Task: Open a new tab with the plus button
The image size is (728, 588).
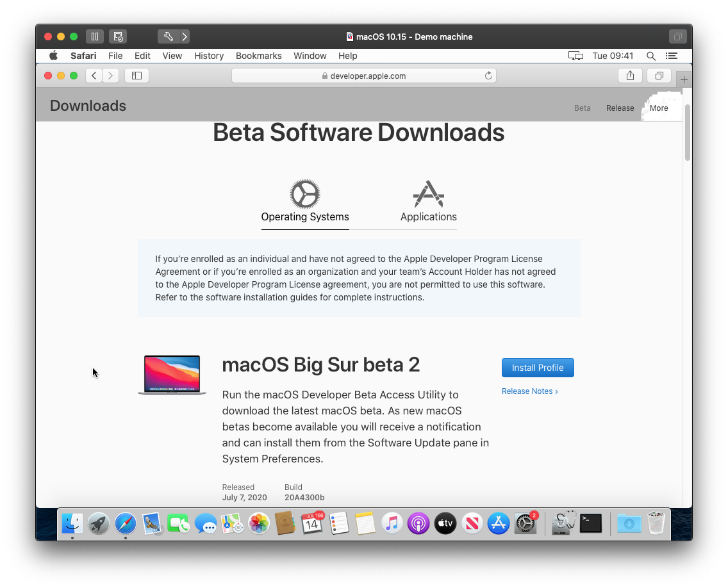Action: pyautogui.click(x=684, y=80)
